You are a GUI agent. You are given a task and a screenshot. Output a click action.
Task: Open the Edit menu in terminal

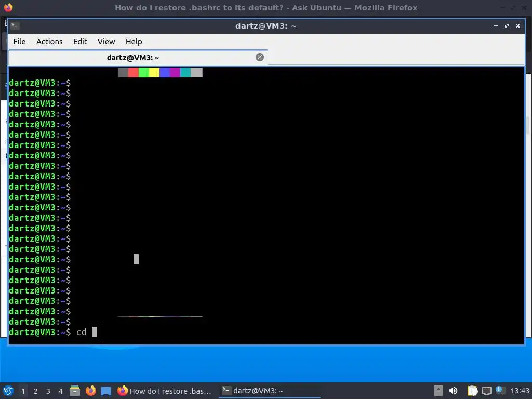point(80,42)
